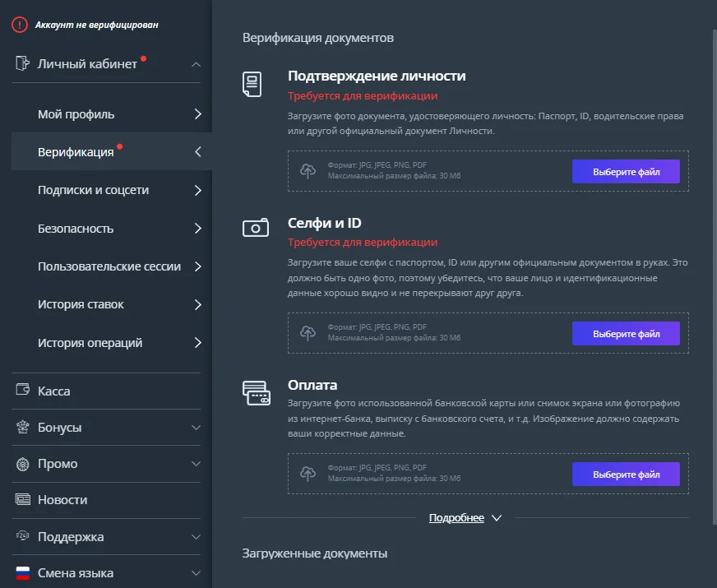Image resolution: width=717 pixels, height=588 pixels.
Task: Click the upload cloud icon under Селфи и ID
Action: (308, 333)
